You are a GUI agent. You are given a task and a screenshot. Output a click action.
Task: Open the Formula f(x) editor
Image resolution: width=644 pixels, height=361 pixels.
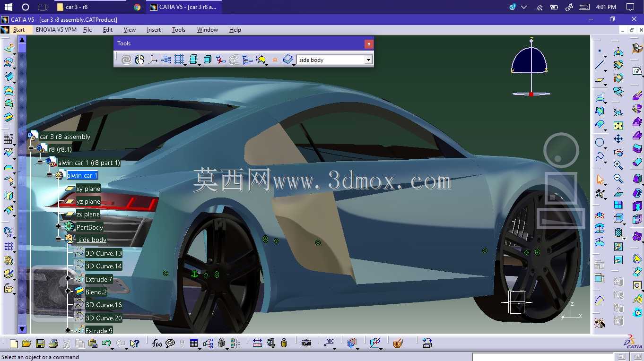pos(157,344)
